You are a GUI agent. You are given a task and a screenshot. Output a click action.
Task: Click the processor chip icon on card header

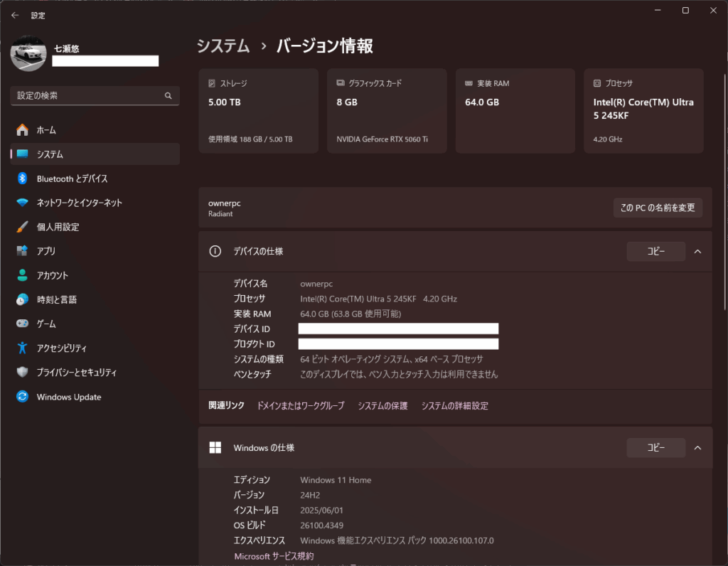pyautogui.click(x=597, y=83)
